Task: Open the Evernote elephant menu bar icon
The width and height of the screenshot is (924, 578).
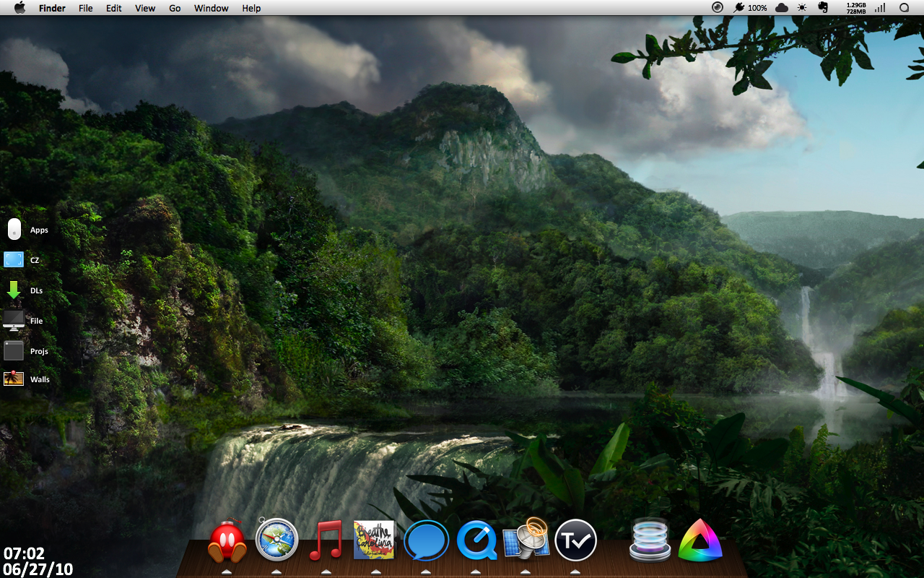Action: click(823, 7)
